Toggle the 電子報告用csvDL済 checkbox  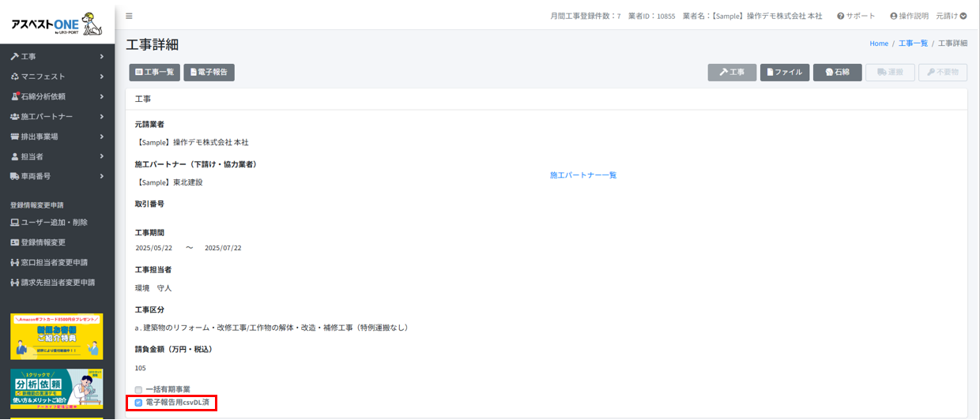138,403
